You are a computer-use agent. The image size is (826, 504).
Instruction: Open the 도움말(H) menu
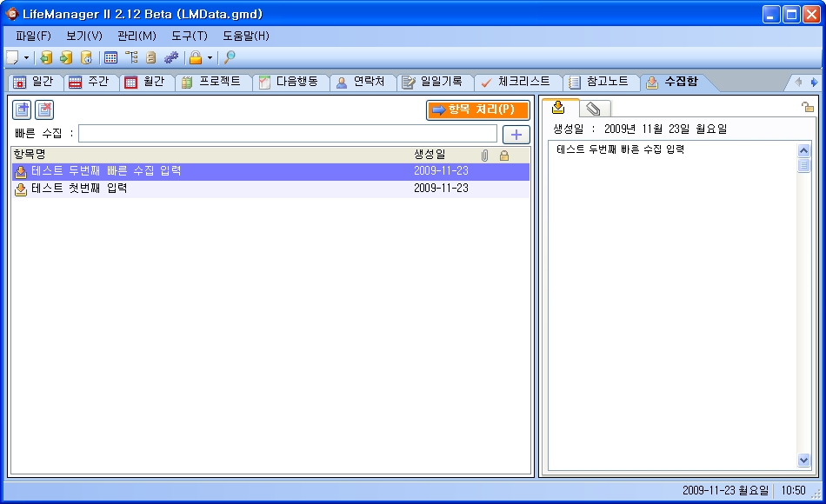tap(246, 36)
